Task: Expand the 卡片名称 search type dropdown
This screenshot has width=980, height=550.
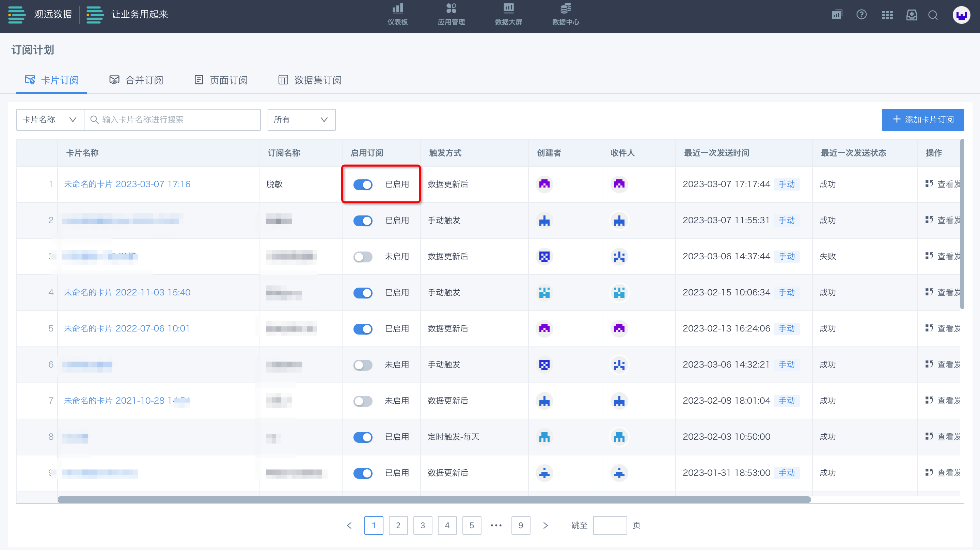Action: [x=50, y=119]
